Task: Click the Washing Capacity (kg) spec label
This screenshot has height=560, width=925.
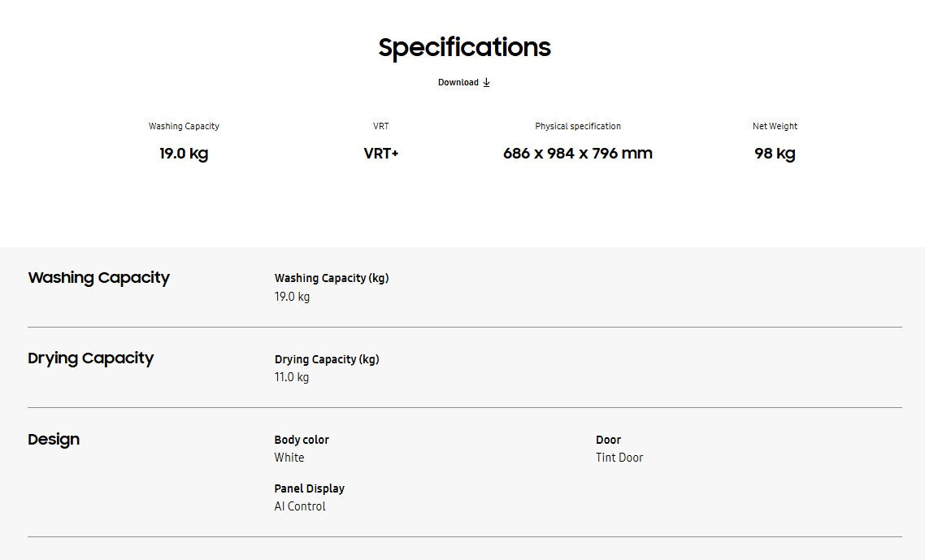Action: [x=332, y=278]
